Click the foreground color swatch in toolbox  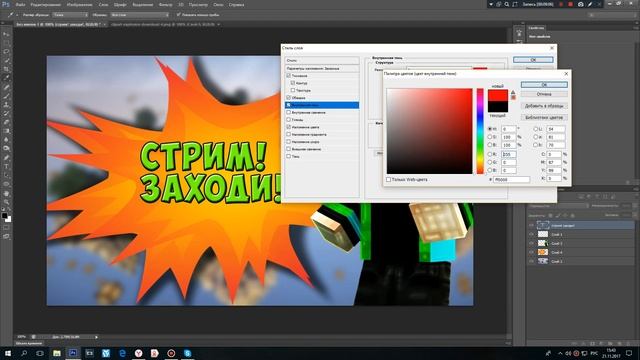[4, 216]
